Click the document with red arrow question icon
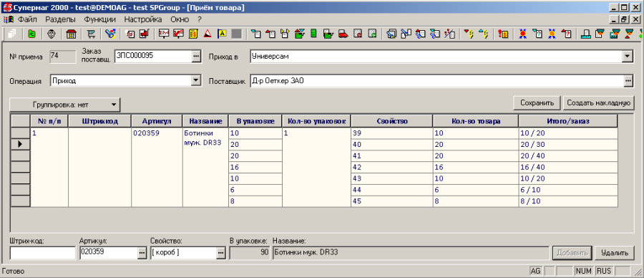This screenshot has width=644, height=278. click(567, 34)
